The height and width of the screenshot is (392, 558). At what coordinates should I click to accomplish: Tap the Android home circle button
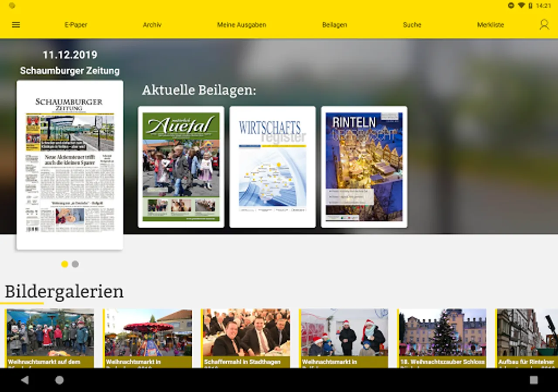click(x=59, y=380)
